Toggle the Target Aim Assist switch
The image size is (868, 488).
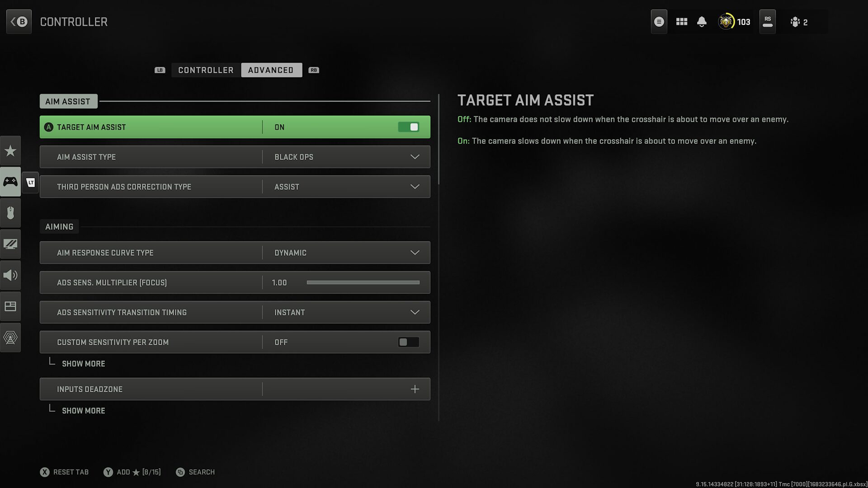point(408,127)
